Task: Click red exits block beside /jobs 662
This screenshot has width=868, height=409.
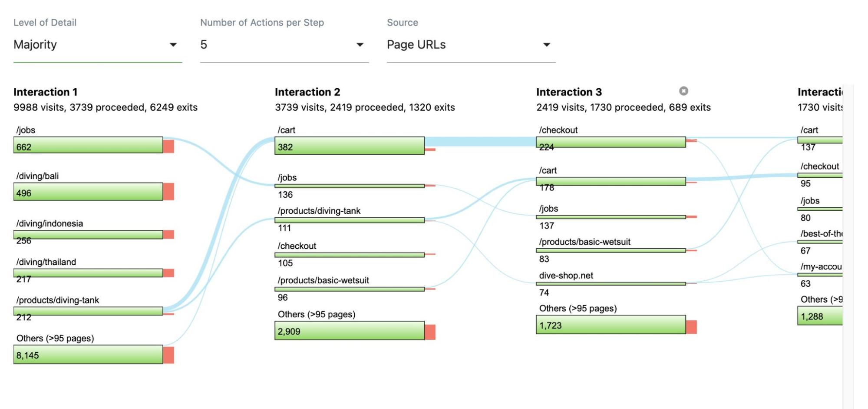Action: pos(169,146)
